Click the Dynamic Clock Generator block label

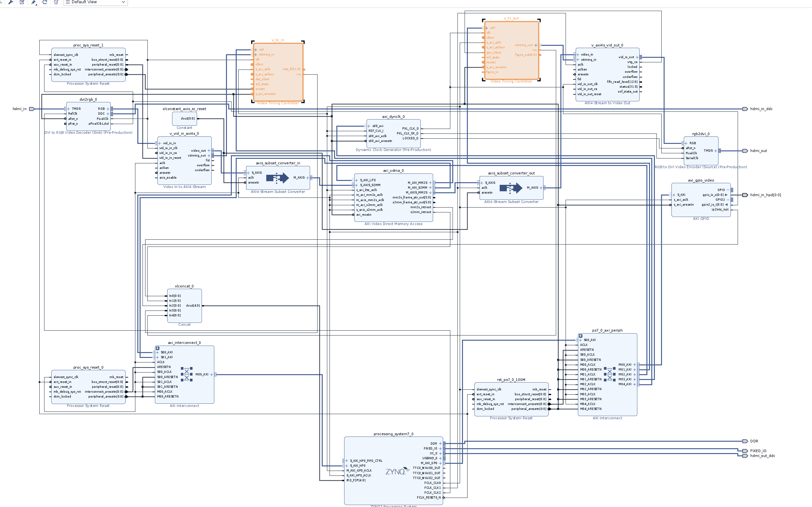click(393, 150)
